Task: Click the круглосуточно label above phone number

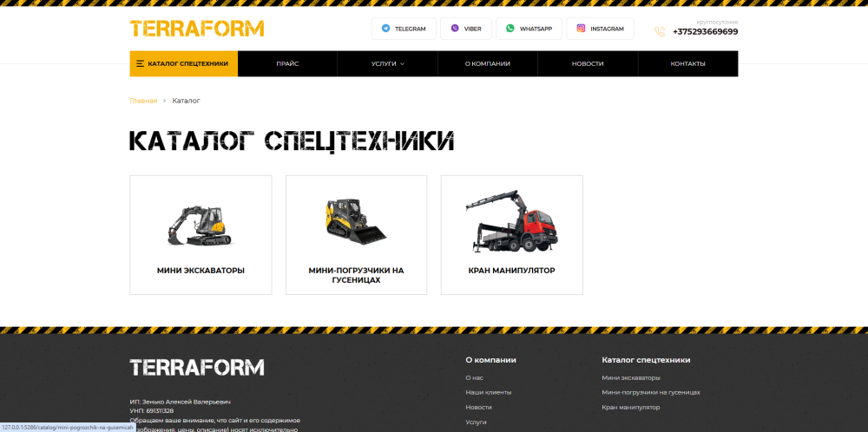Action: coord(717,23)
